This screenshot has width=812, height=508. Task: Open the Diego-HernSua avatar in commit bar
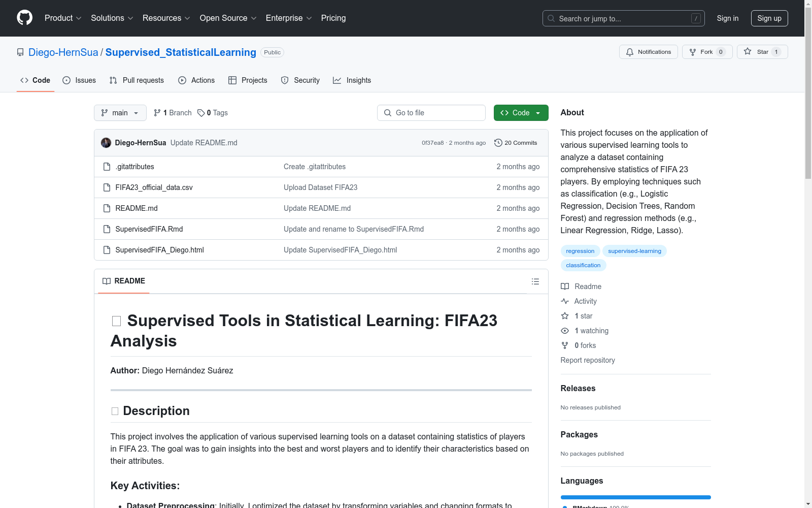[x=106, y=143]
